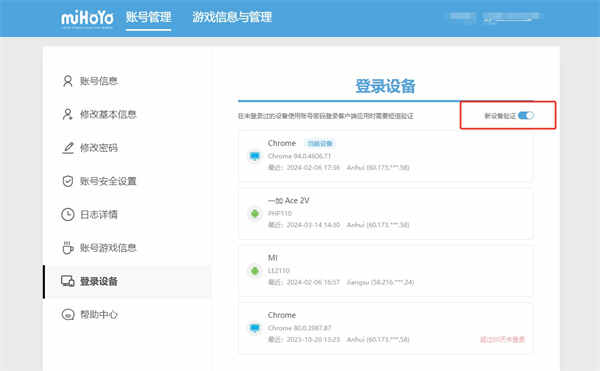This screenshot has width=600, height=371.
Task: Click the Android icon of MI device
Action: tap(254, 271)
